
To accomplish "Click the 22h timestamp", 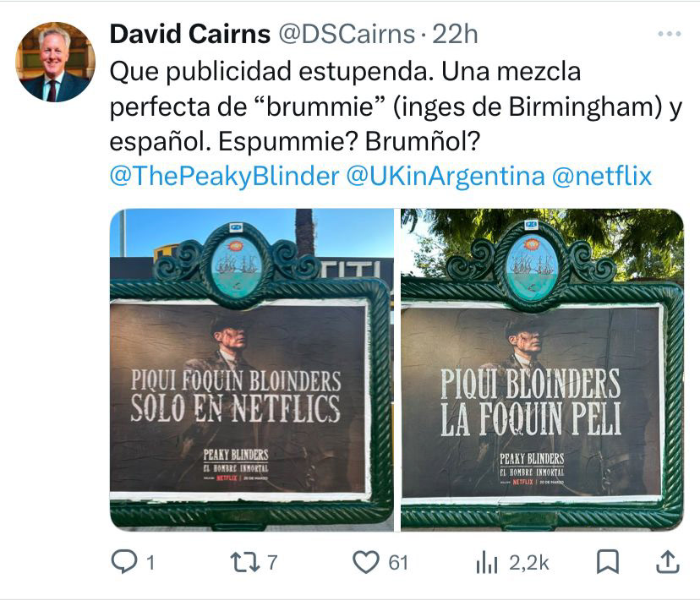I will coord(455,35).
